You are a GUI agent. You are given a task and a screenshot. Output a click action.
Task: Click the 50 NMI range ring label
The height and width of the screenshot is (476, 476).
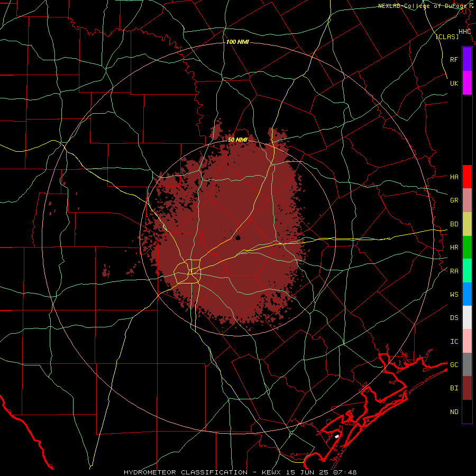237,140
